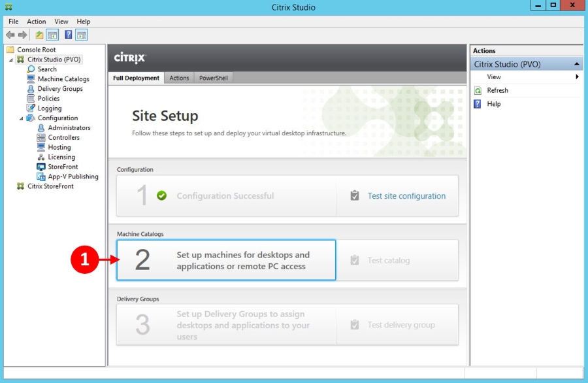Click the App-V Publishing icon in tree
Viewport: 588px width, 383px height.
(x=41, y=176)
